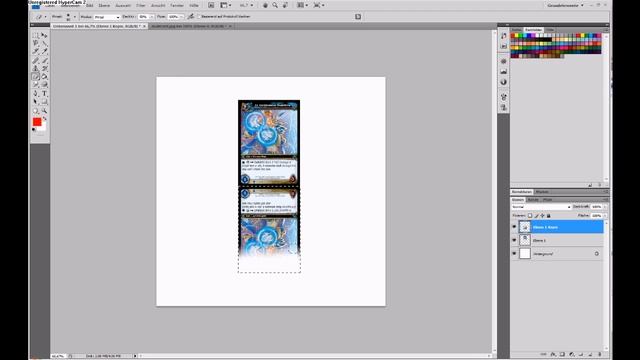Launch Bridge from the application bar
Screen dimensions: 640x360
pos(211,5)
